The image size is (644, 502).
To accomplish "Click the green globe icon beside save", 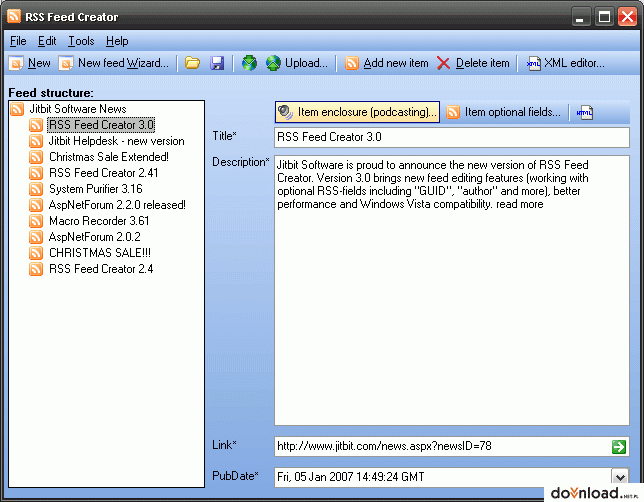I will 249,63.
